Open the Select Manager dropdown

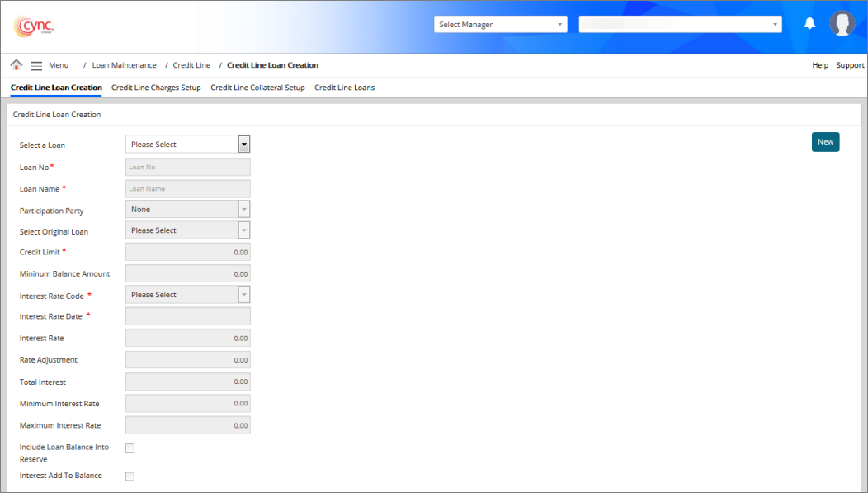point(500,25)
